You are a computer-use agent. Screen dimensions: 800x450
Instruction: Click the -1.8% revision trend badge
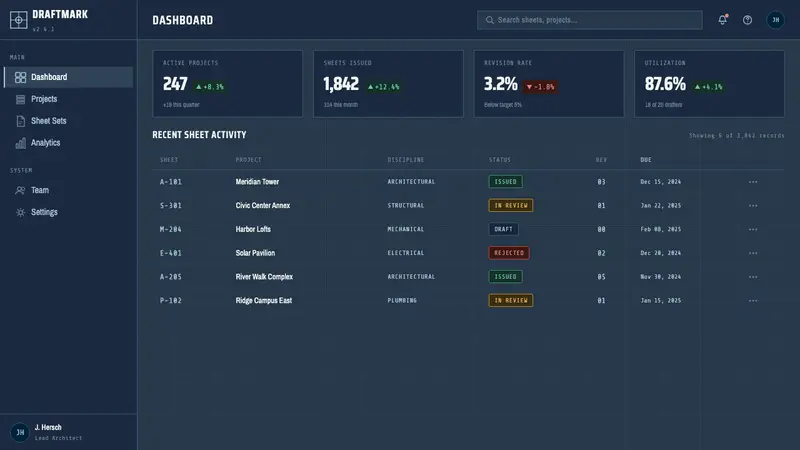(540, 87)
